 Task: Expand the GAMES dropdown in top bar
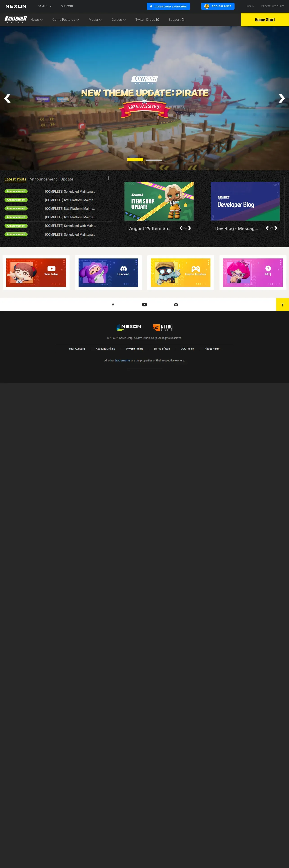45,6
